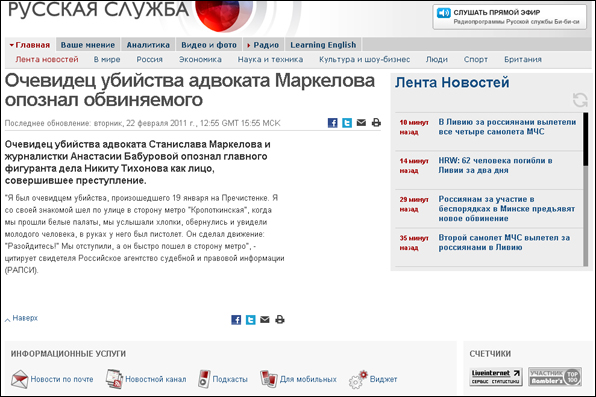The image size is (596, 397).
Task: Go to Видео и фото tab
Action: pos(209,45)
